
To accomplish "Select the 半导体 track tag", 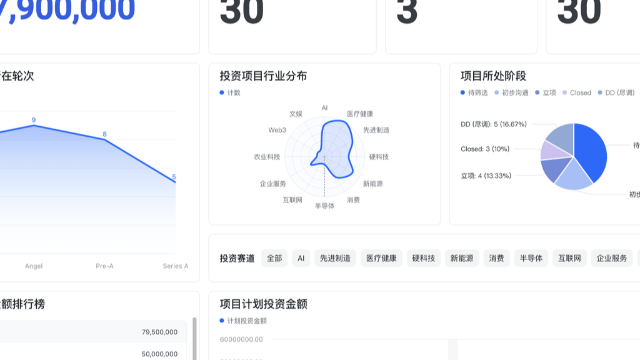I will [531, 258].
